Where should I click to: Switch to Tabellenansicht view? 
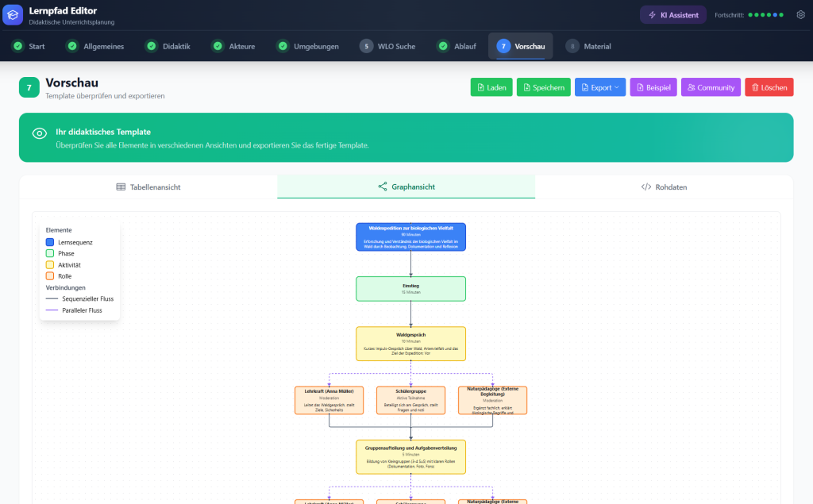(x=148, y=187)
